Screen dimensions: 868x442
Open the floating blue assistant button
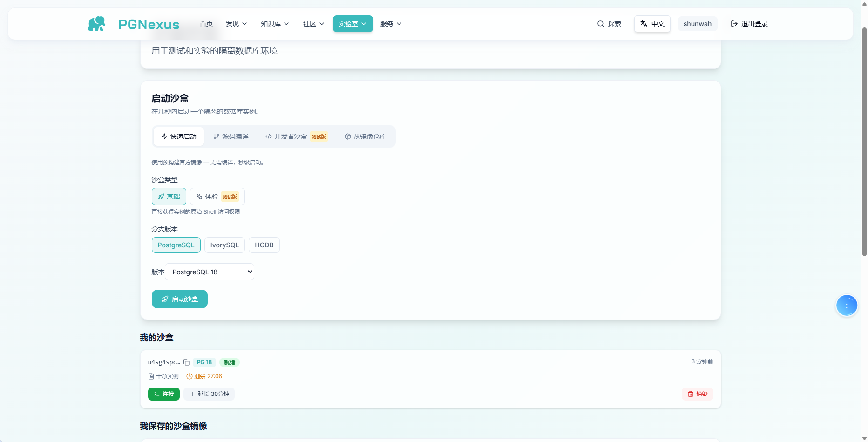tap(847, 306)
